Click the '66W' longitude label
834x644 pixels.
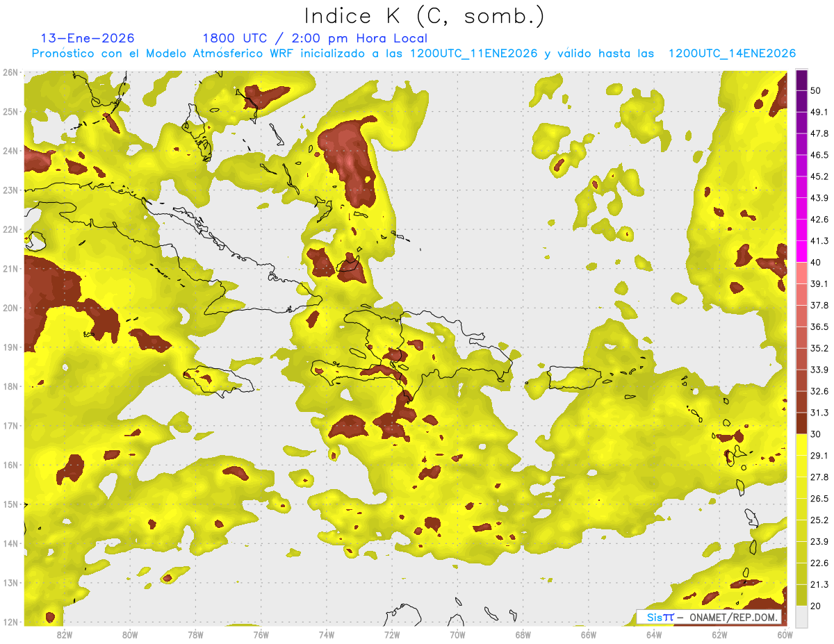click(x=589, y=634)
